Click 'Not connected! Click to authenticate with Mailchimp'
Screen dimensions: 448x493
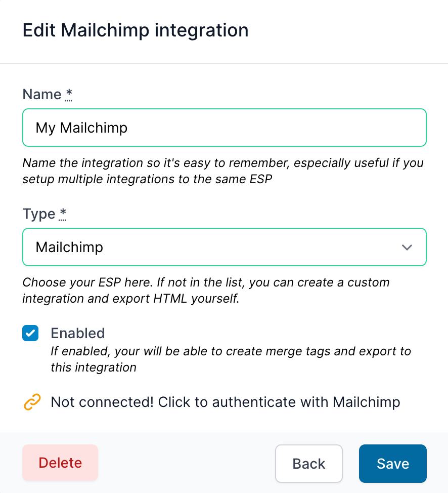pos(225,401)
